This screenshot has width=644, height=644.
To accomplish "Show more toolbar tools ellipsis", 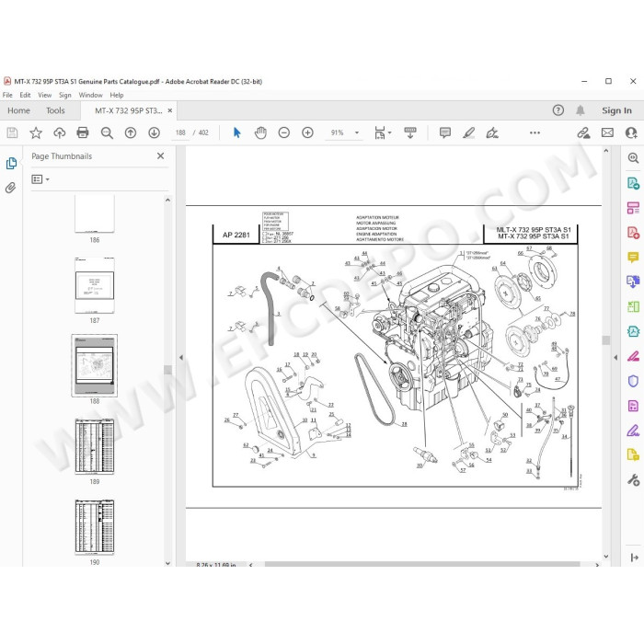I will [x=535, y=132].
